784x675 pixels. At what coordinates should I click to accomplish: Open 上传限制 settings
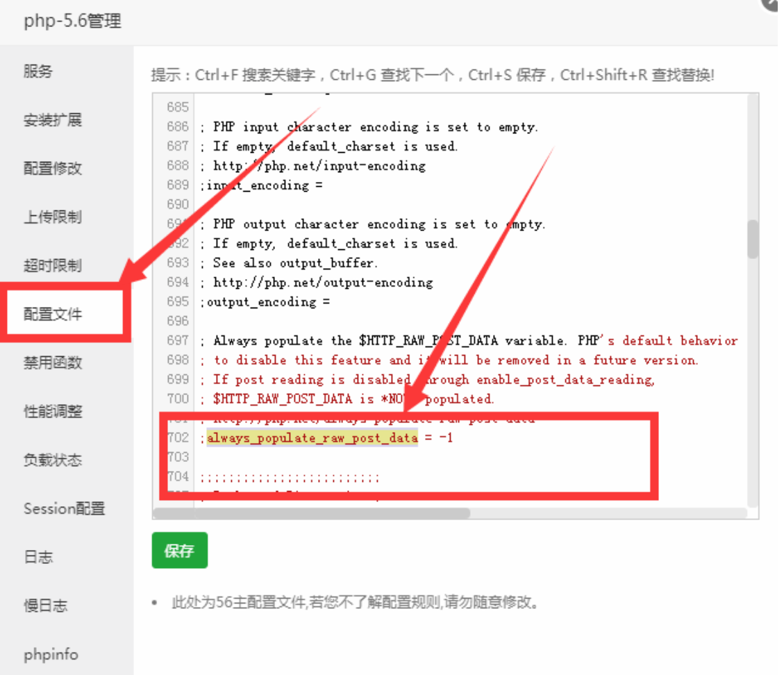pos(53,217)
